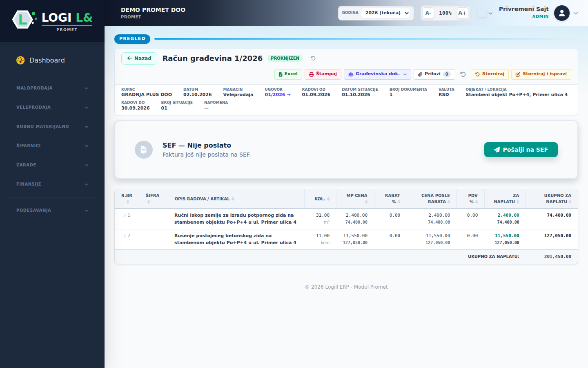Click the user avatar icon
The image size is (588, 368).
coord(562,13)
